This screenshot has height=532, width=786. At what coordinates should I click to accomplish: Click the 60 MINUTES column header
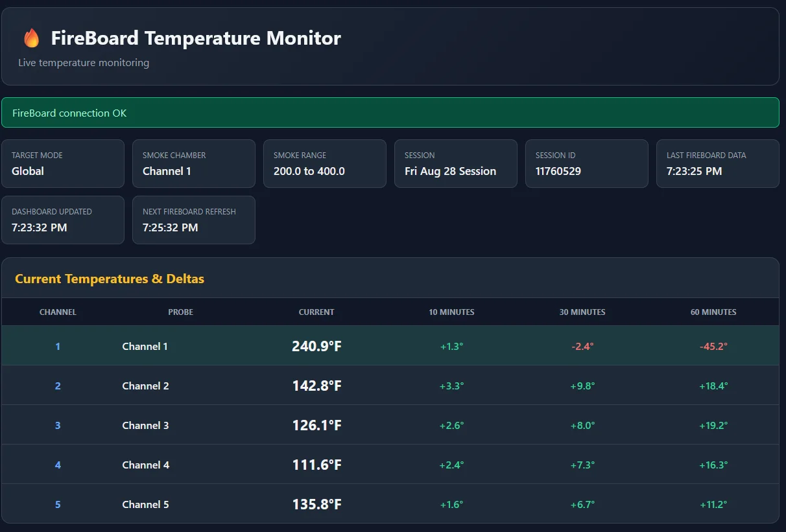click(x=713, y=312)
